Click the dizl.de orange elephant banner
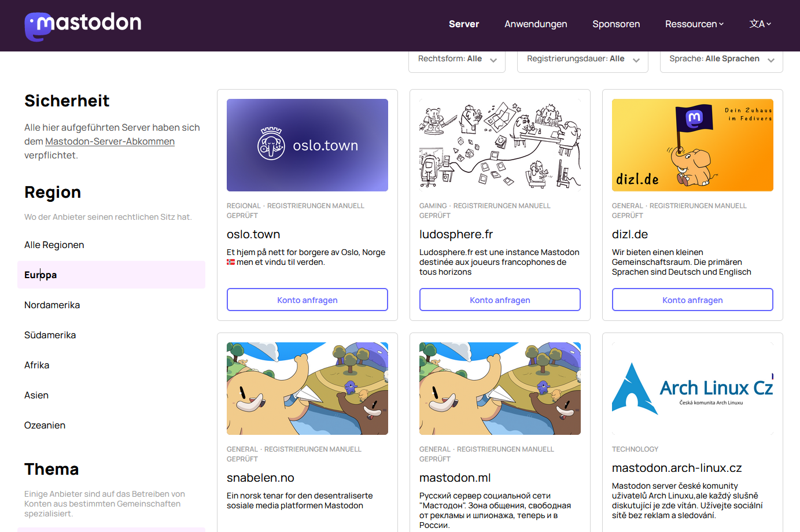800x532 pixels. pos(692,145)
